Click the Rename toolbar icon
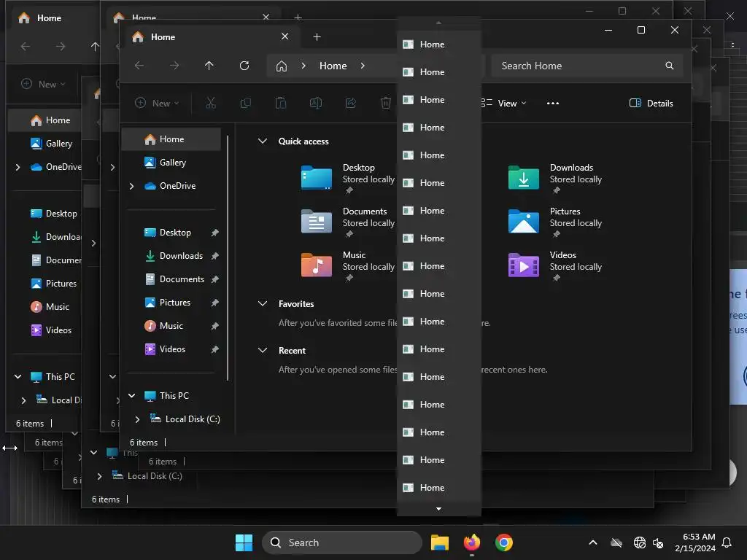The image size is (747, 560). 316,103
